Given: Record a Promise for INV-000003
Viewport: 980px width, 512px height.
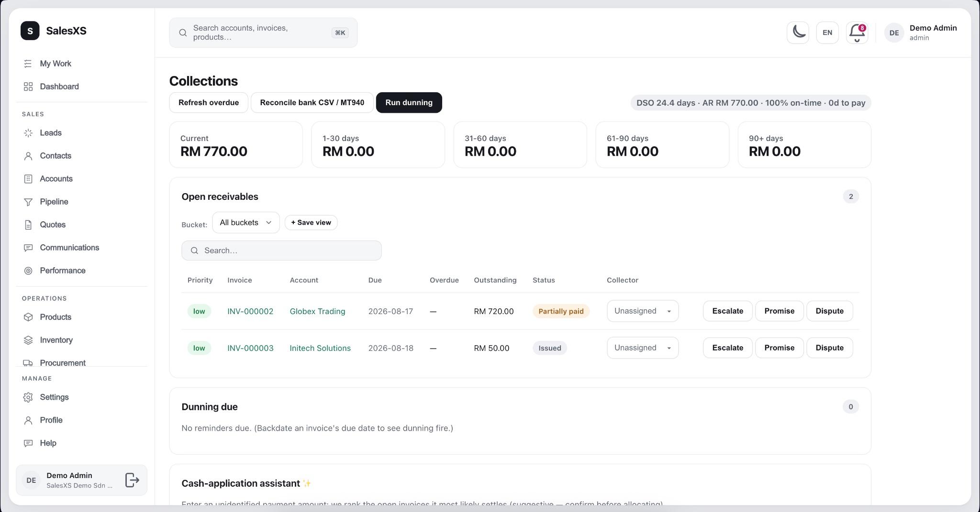Looking at the screenshot, I should point(779,348).
